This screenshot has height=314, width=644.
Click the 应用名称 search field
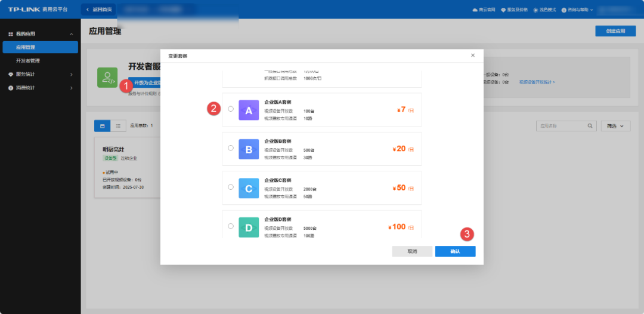[x=566, y=126]
